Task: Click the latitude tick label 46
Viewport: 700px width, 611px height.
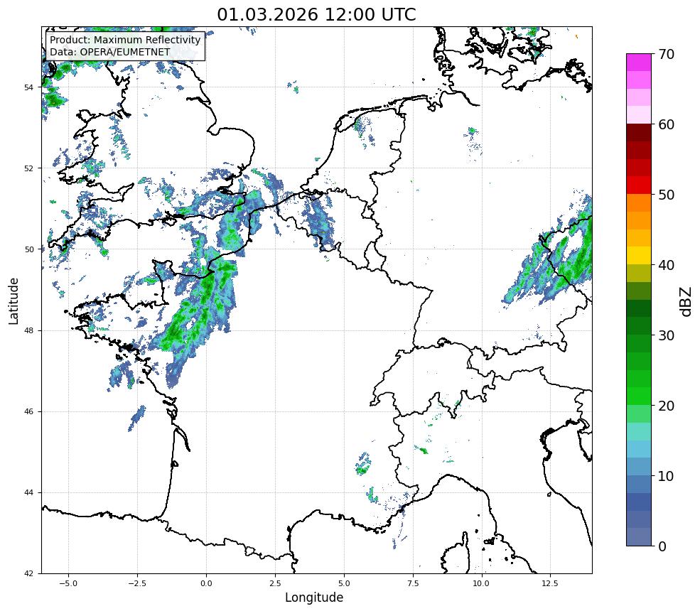Action: pyautogui.click(x=28, y=412)
